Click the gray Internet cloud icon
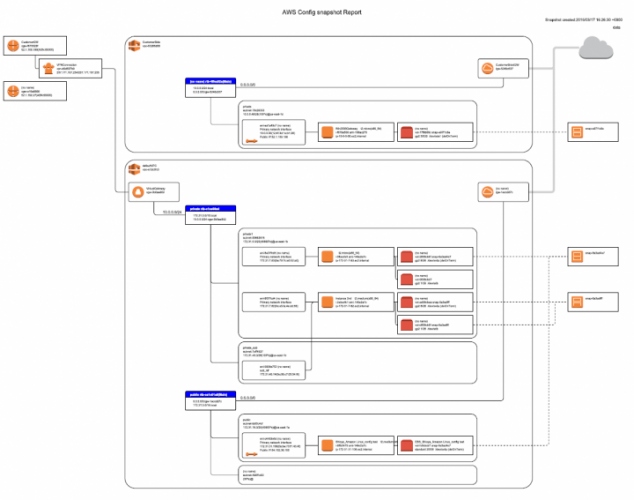The height and width of the screenshot is (500, 634). (x=596, y=48)
